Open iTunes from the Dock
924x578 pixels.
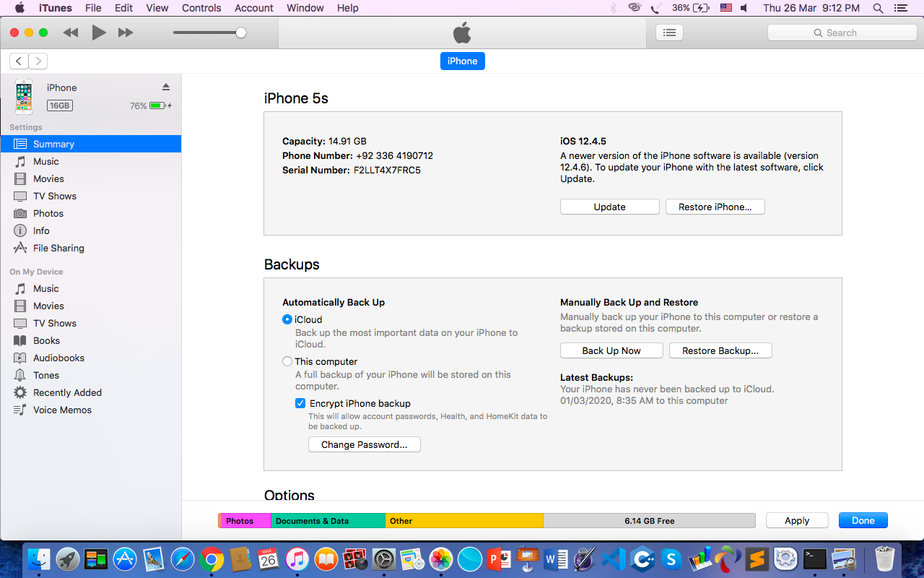(297, 558)
